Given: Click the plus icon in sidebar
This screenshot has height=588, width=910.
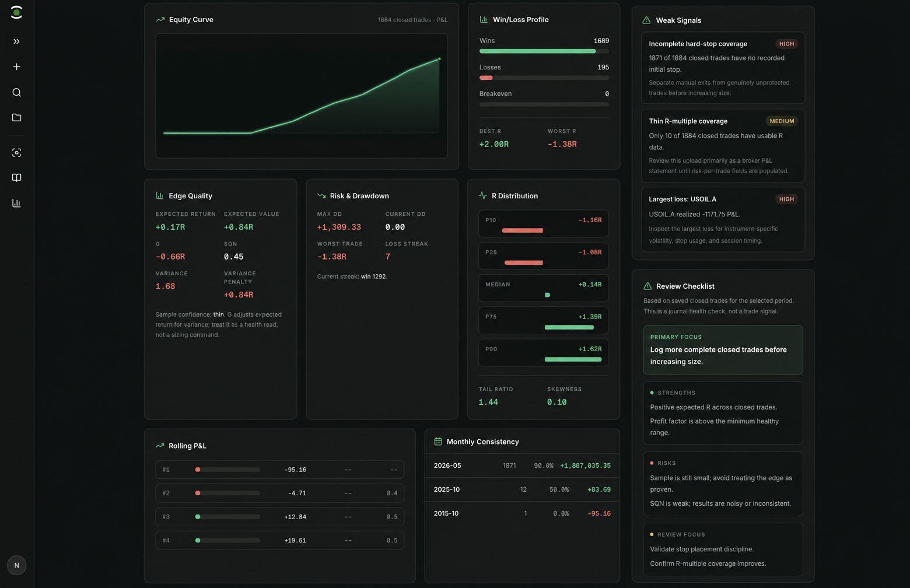Looking at the screenshot, I should [x=16, y=67].
